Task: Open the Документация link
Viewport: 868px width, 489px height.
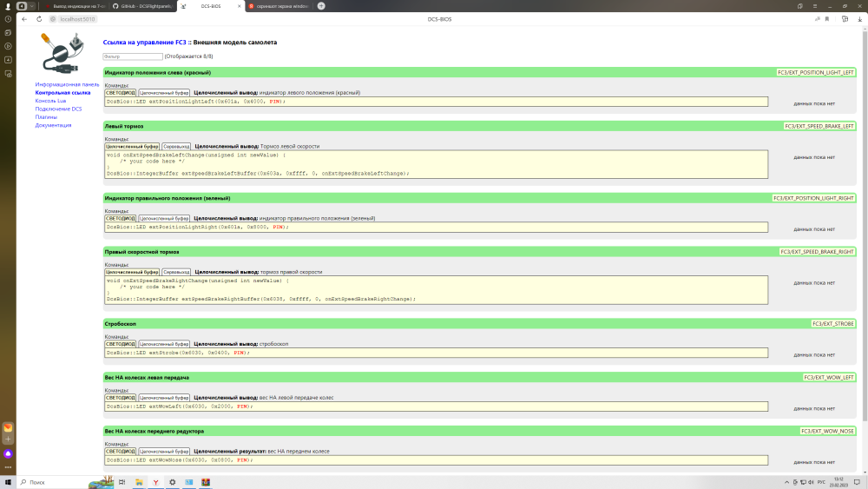Action: click(x=53, y=125)
